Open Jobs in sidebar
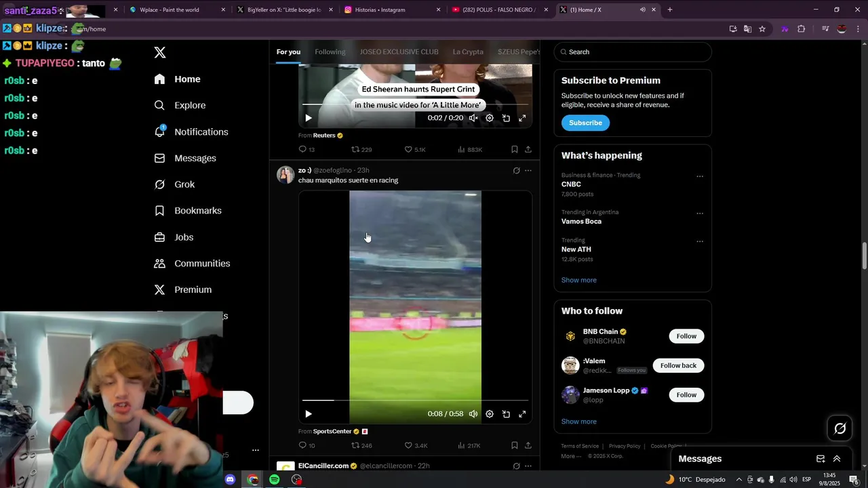 pyautogui.click(x=174, y=237)
